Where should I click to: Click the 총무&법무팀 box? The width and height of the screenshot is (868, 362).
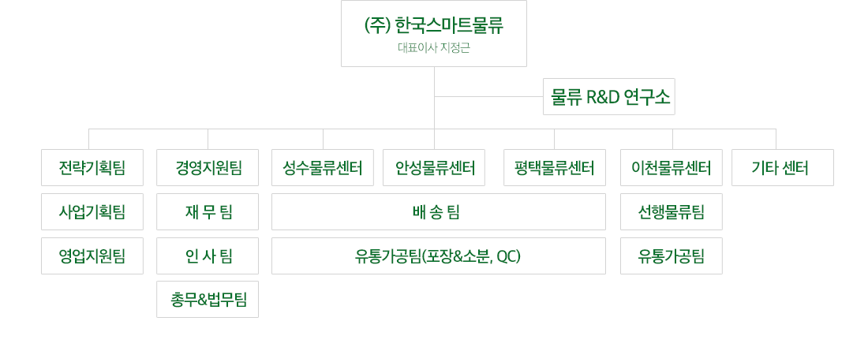(208, 300)
